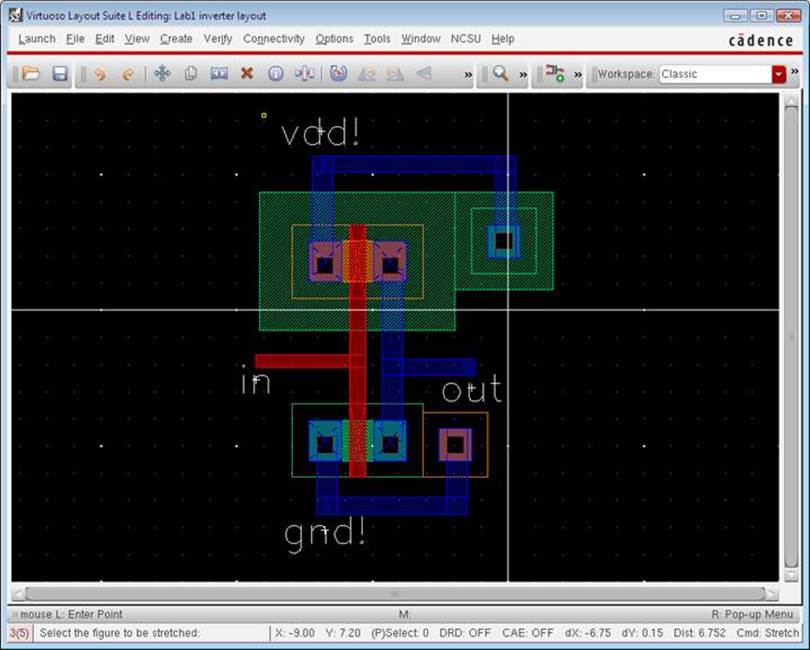Click the gnd! label in layout

(325, 533)
